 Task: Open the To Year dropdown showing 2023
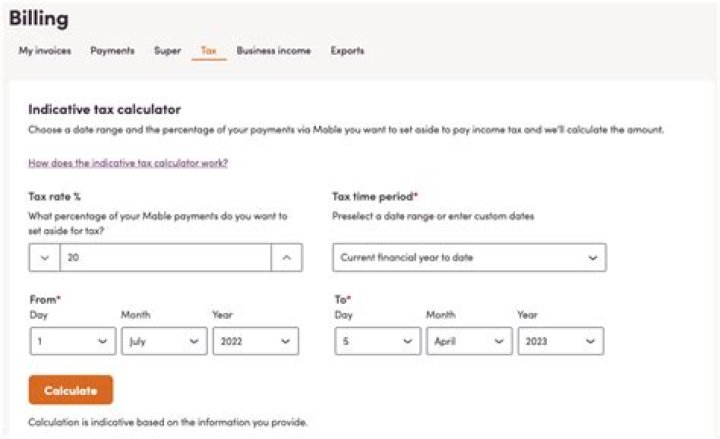pos(560,341)
